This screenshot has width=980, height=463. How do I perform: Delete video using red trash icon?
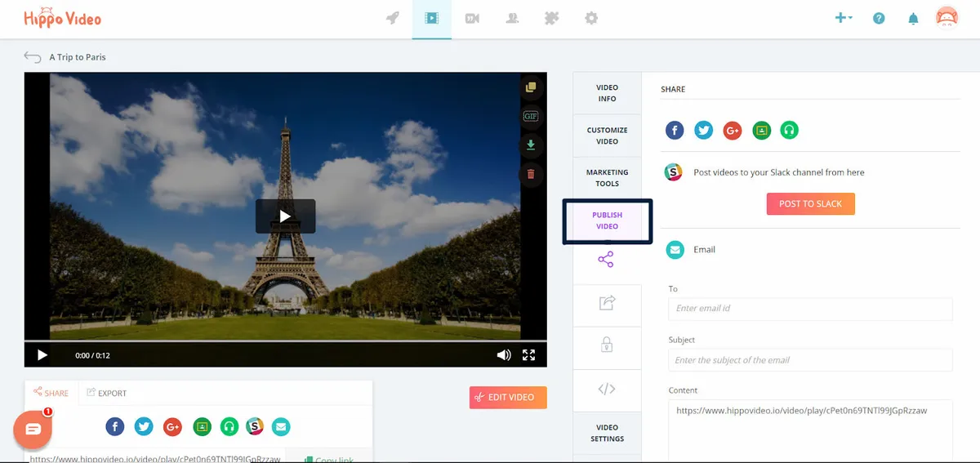tap(531, 174)
